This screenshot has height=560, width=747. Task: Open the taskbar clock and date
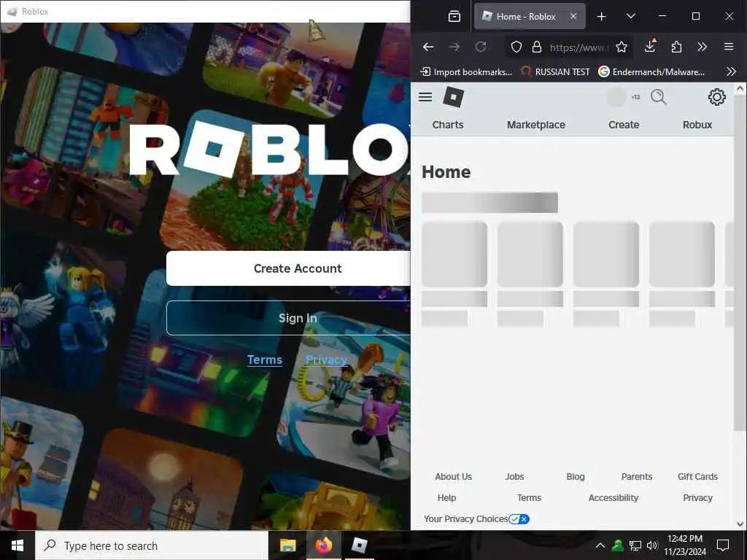click(x=684, y=545)
